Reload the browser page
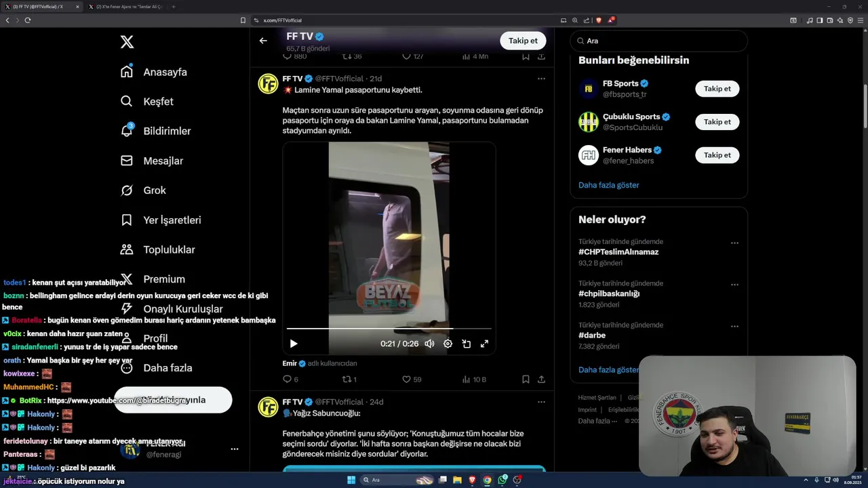 pyautogui.click(x=28, y=20)
